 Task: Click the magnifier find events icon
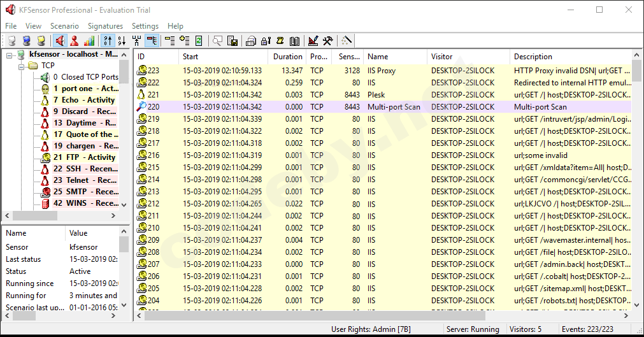[218, 41]
